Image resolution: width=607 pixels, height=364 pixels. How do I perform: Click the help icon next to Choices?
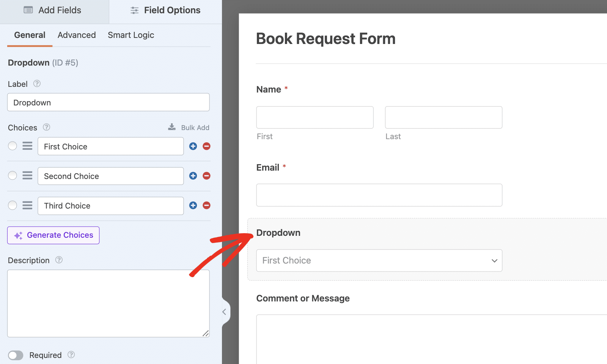click(47, 127)
